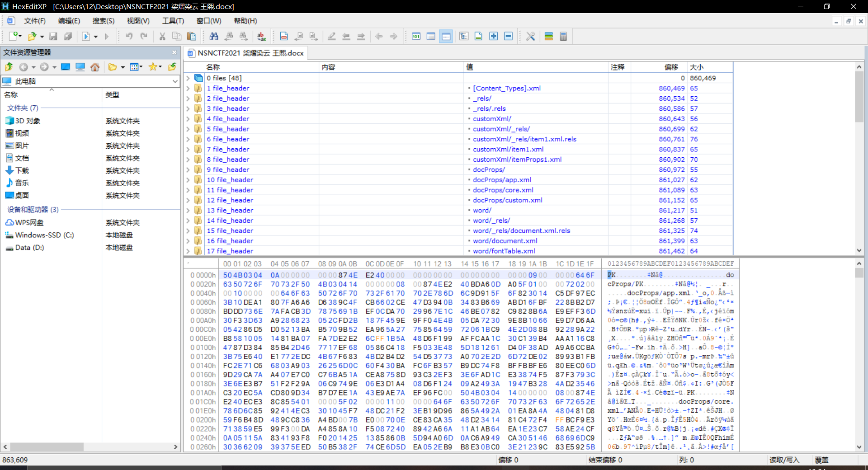Click the colored stacked bars icon
The image size is (868, 470).
(548, 36)
